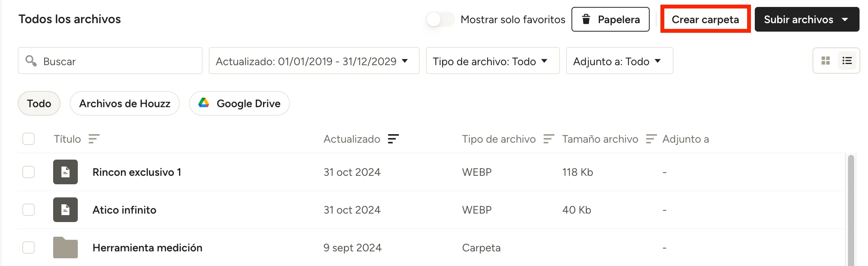Expand Tipo de archivo filter dropdown
868x266 pixels.
(492, 61)
